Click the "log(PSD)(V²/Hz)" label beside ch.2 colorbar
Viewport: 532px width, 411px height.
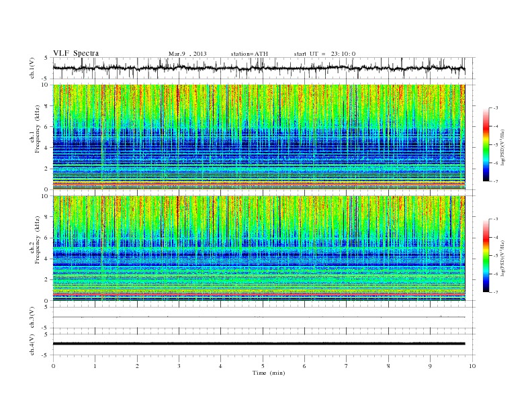(503, 258)
